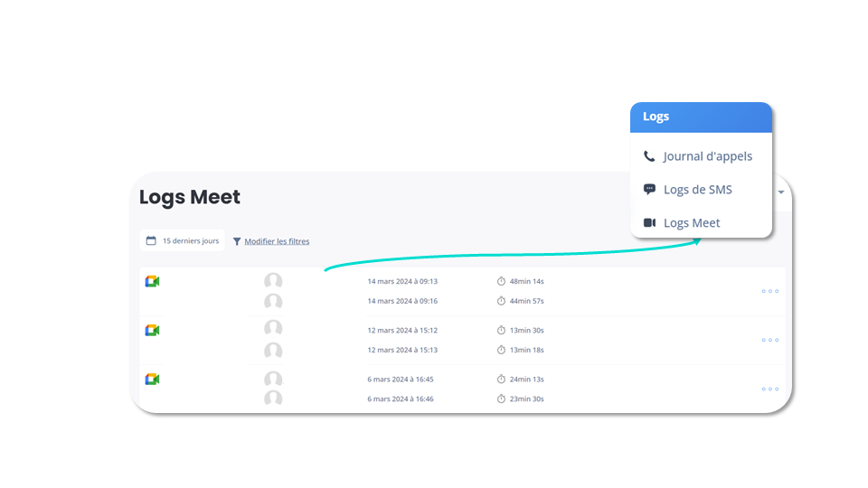The image size is (868, 488).
Task: Select the date 6 mars 2024 à 16:45
Action: click(x=401, y=380)
